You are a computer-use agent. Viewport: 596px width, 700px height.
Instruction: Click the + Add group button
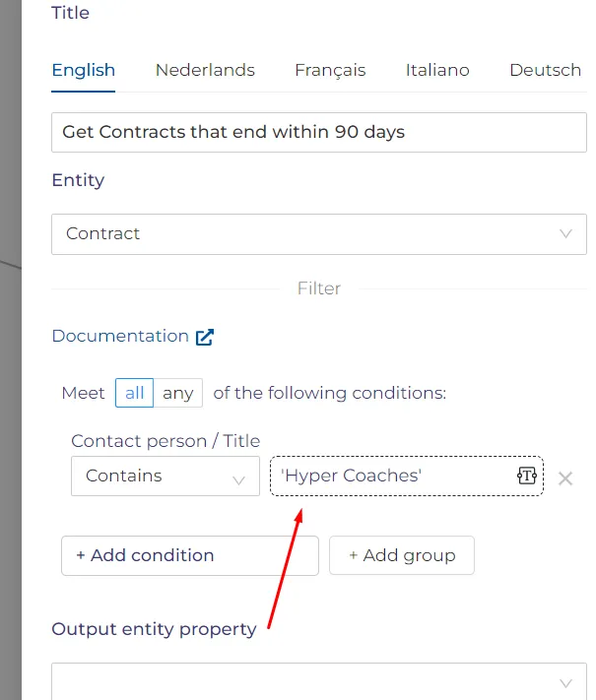[x=402, y=555]
